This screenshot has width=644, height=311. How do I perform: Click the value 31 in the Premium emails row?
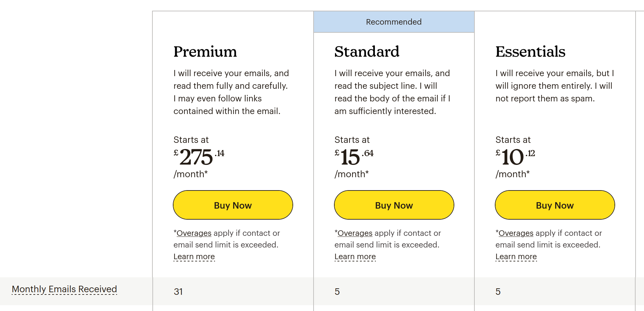click(178, 292)
